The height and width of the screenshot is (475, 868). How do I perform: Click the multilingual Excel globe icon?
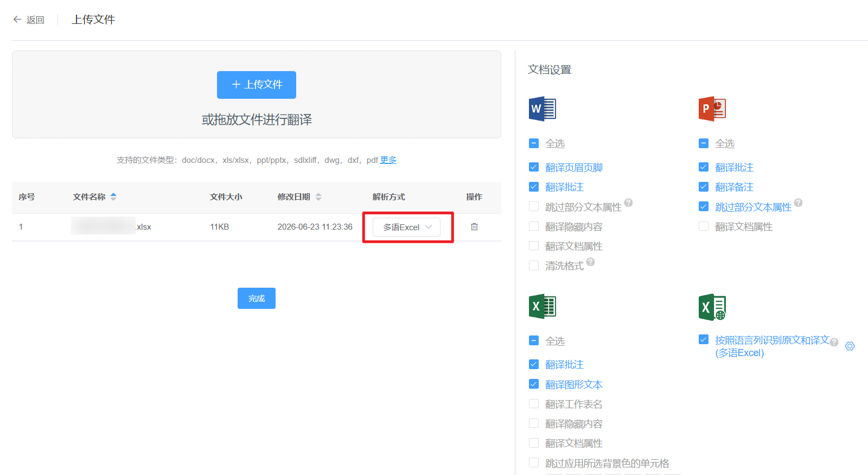[x=712, y=307]
